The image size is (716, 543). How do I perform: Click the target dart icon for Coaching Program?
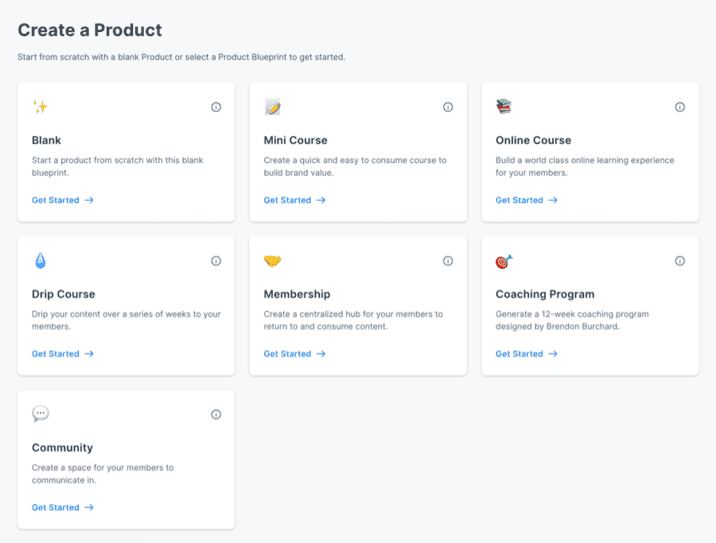tap(504, 261)
